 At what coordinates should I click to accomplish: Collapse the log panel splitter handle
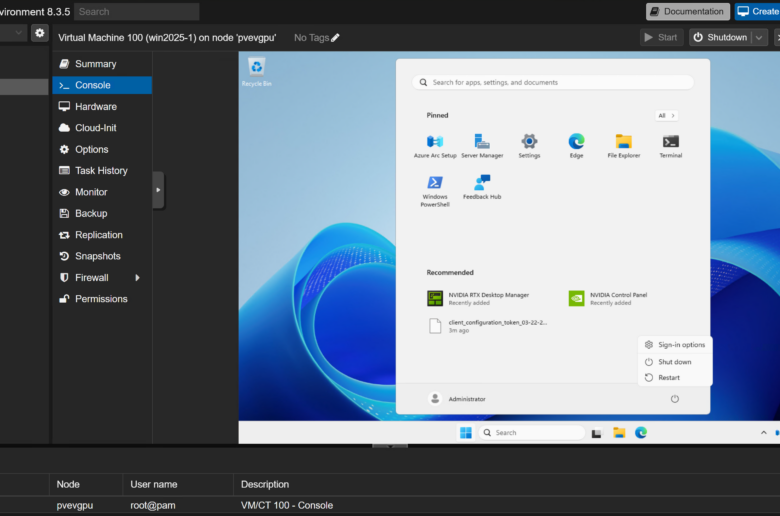(x=390, y=446)
